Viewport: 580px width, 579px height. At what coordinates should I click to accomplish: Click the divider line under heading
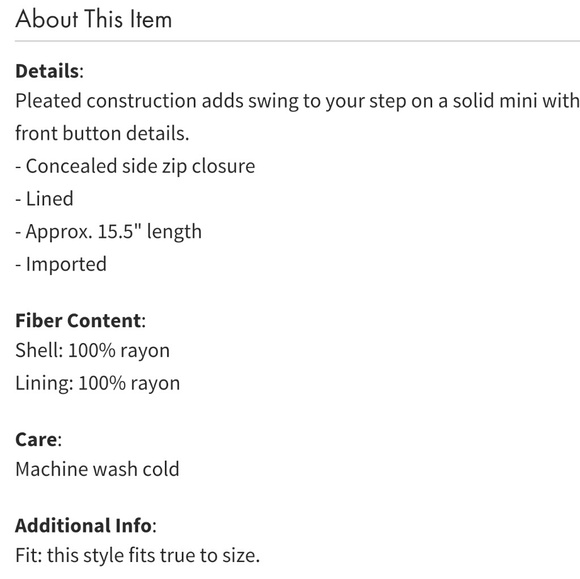[x=297, y=41]
